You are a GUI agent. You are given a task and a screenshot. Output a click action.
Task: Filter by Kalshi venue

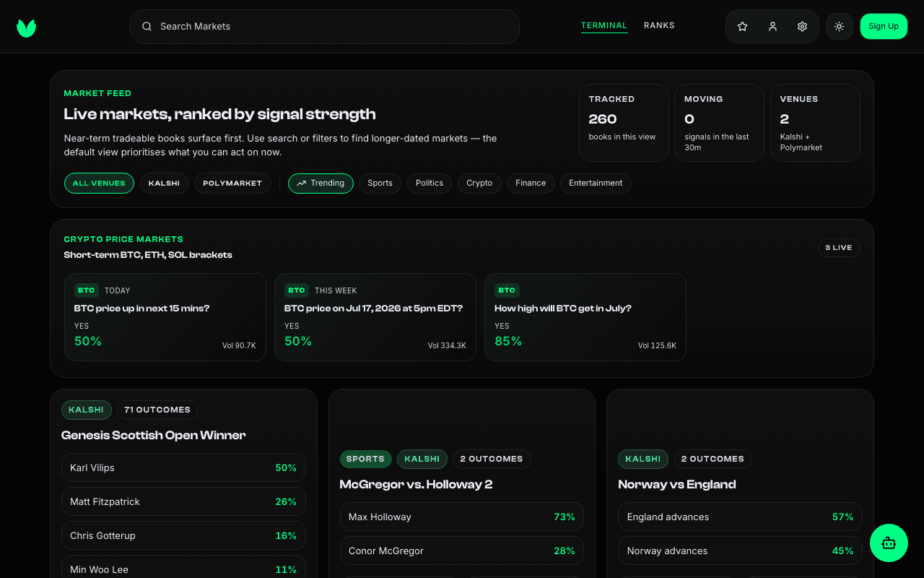click(x=164, y=184)
